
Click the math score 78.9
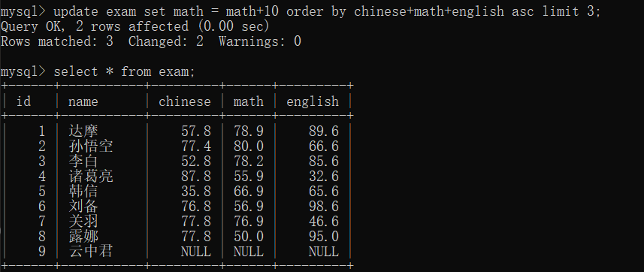(249, 131)
